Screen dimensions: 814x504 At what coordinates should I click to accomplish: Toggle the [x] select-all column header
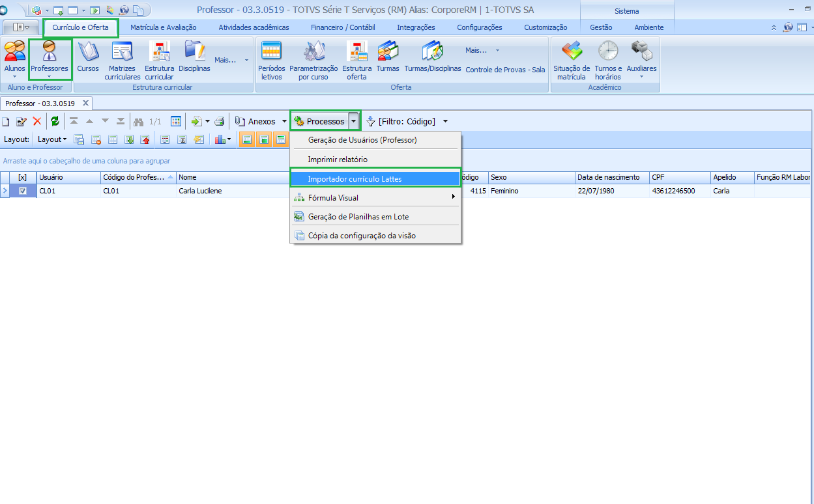pos(23,177)
